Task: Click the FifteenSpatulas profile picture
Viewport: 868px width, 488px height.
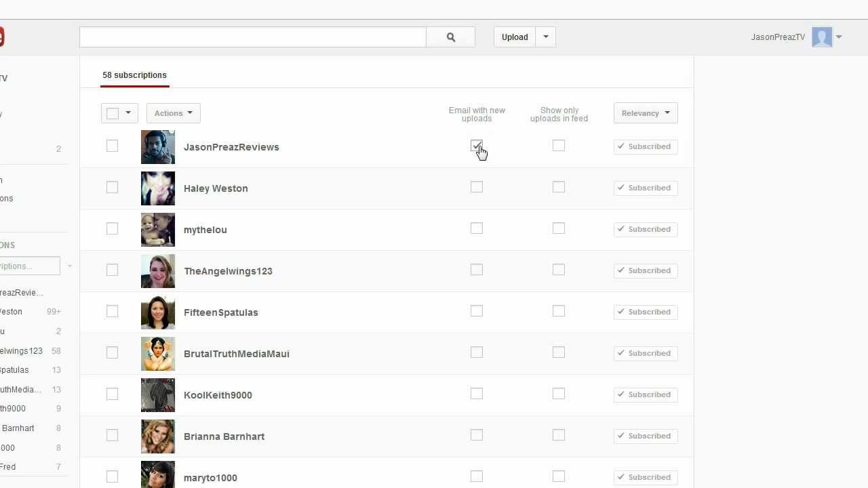Action: 158,312
